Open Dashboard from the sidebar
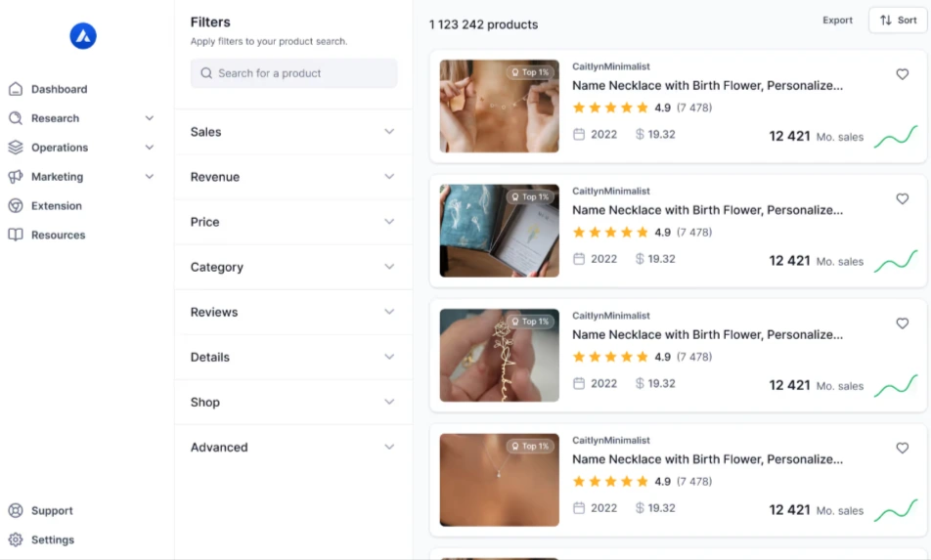931x560 pixels. 59,89
